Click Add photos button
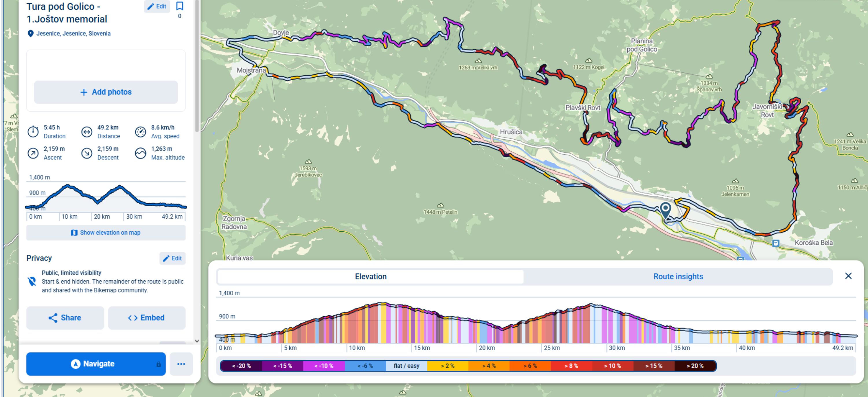 pyautogui.click(x=106, y=92)
